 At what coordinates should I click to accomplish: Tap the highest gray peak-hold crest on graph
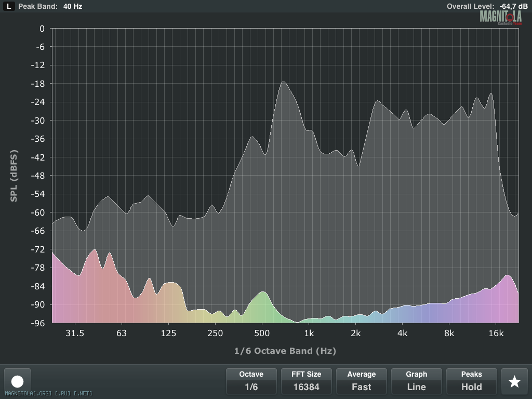click(x=283, y=83)
